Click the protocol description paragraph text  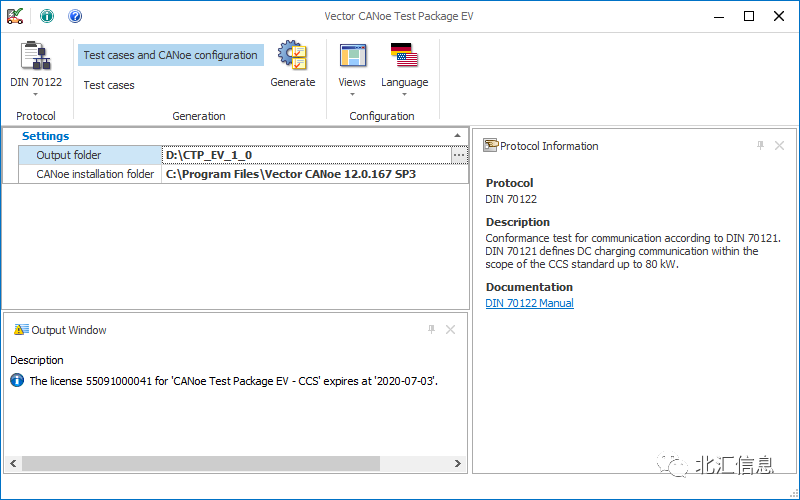[x=633, y=251]
